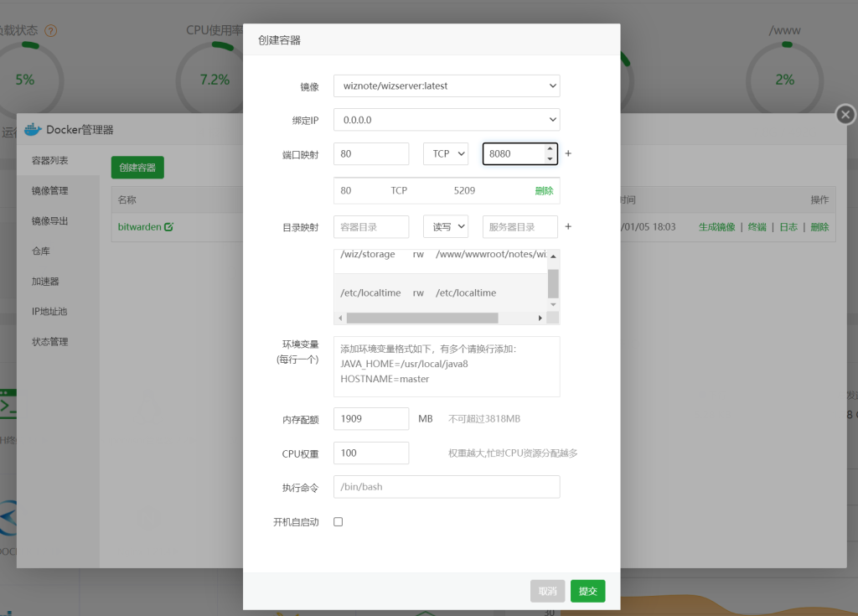Image resolution: width=858 pixels, height=616 pixels.
Task: Click the plus icon beside port mapping
Action: click(x=568, y=154)
